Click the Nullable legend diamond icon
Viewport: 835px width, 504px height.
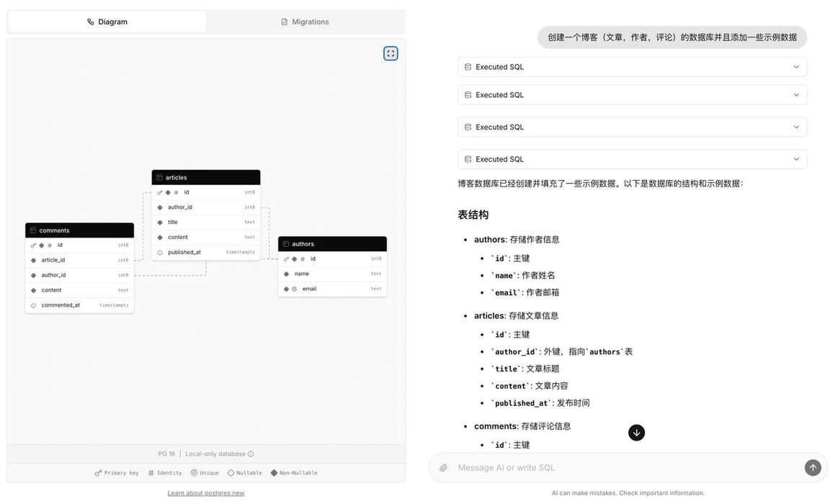tap(231, 472)
